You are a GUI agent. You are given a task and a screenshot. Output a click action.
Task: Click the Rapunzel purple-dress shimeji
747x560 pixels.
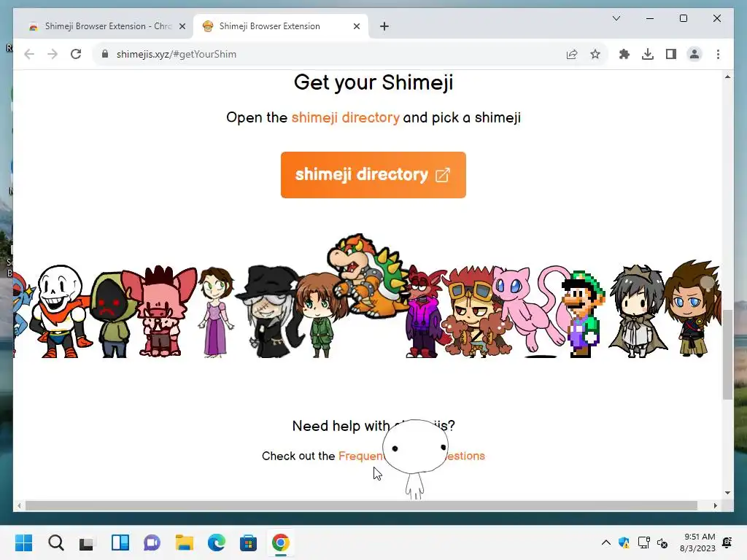(x=216, y=312)
